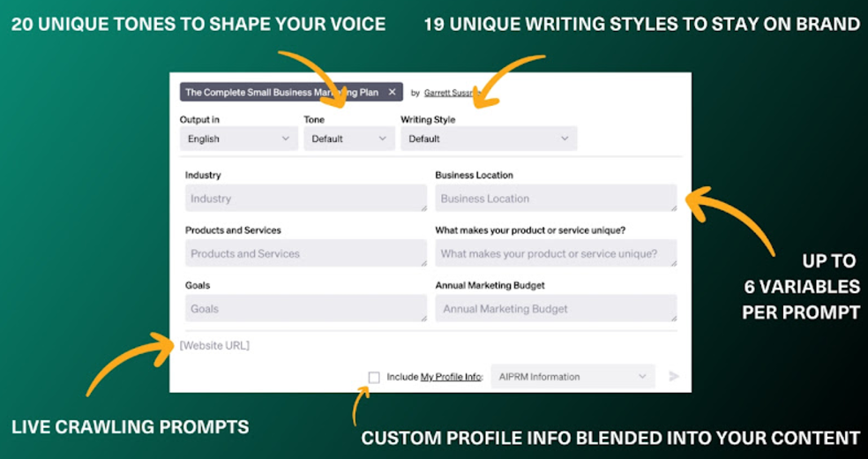Click the Industry input field
The image size is (868, 459).
(306, 199)
